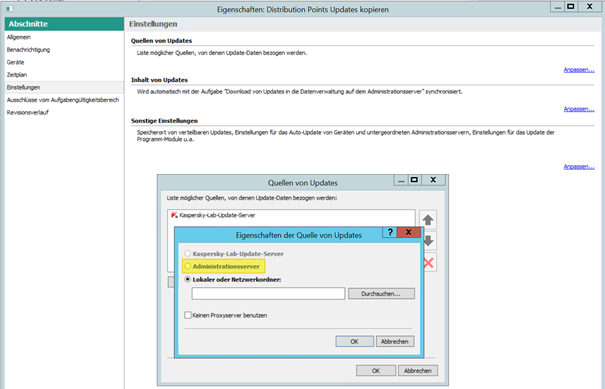This screenshot has height=389, width=605.
Task: Click Abbrechen in Quellen von Updates window
Action: point(418,370)
